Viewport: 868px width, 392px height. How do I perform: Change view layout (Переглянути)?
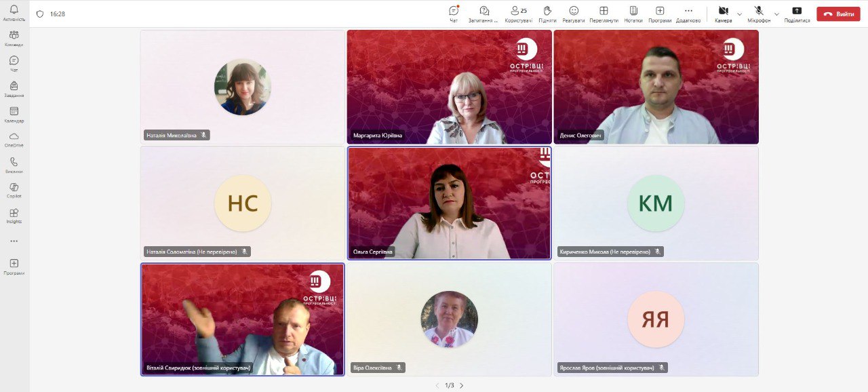604,14
